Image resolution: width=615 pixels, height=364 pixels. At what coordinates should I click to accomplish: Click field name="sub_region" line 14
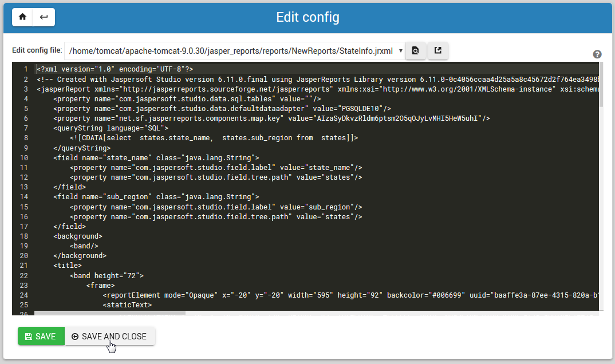(156, 197)
